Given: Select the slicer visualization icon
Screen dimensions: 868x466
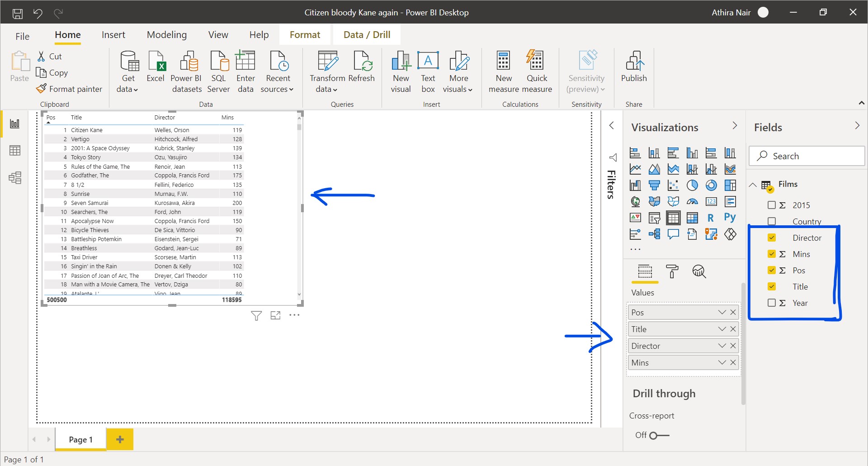Looking at the screenshot, I should click(654, 218).
